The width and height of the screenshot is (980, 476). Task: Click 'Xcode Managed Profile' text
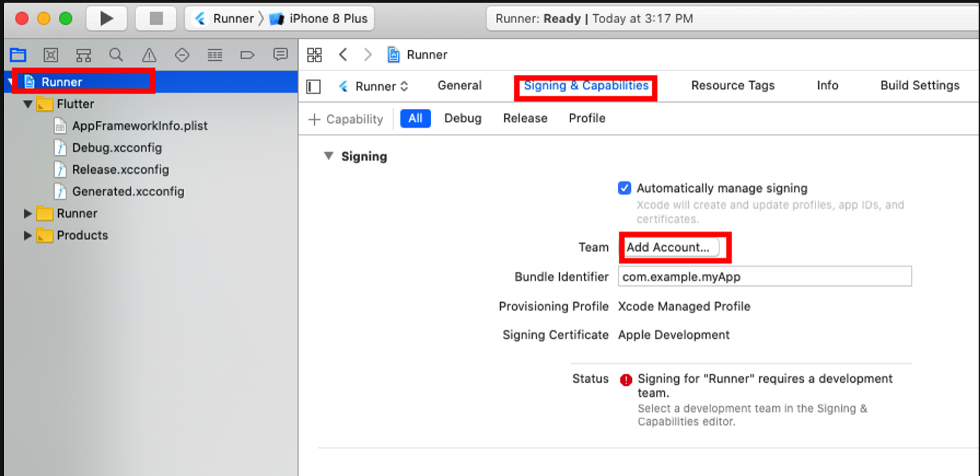684,306
